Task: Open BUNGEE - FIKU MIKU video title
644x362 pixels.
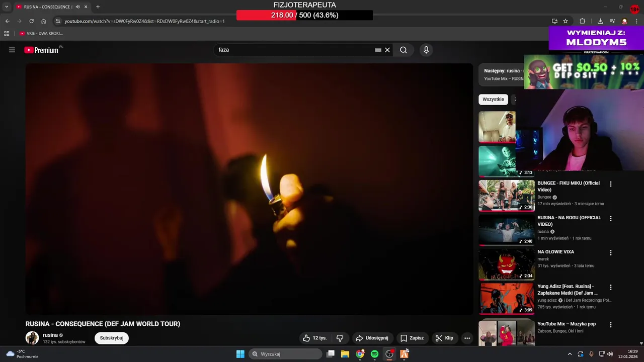Action: click(569, 187)
